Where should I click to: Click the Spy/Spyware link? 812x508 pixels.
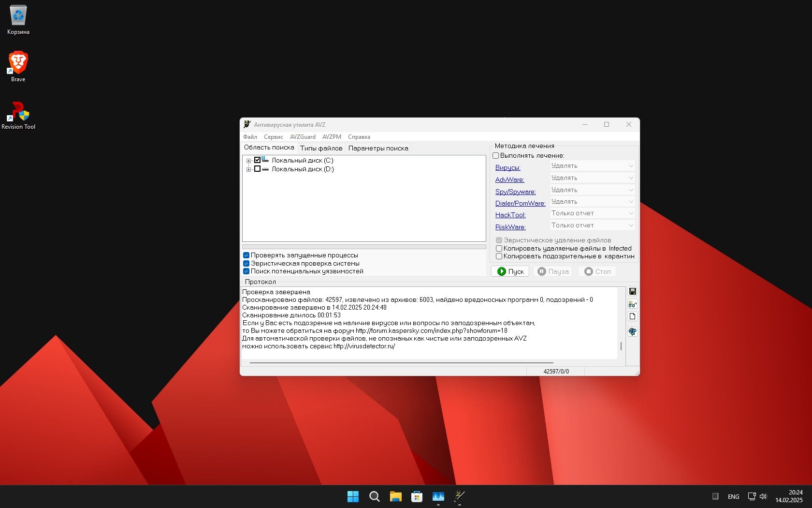coord(515,192)
